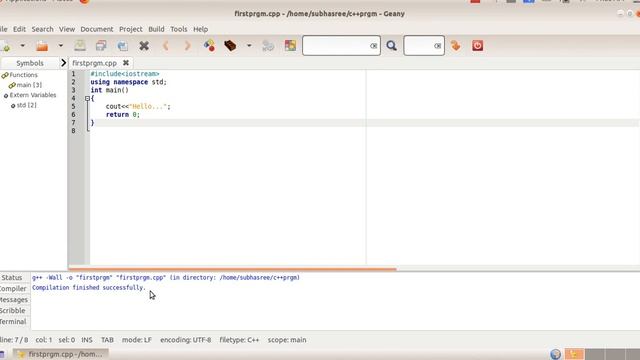Collapse the code fold marker at line 4

point(87,98)
